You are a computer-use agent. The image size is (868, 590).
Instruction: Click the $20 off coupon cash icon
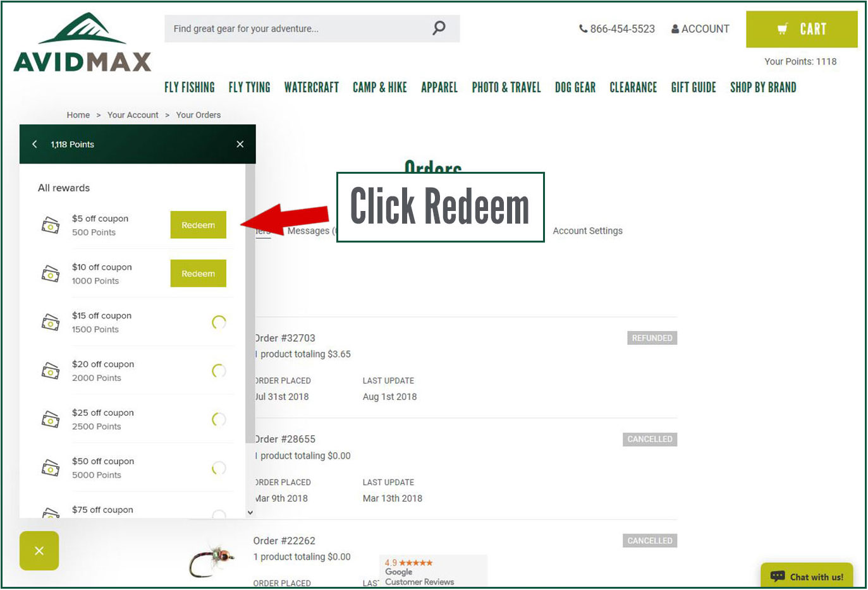click(x=51, y=371)
